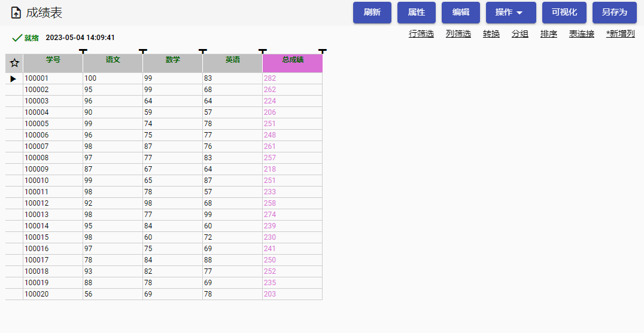Click the 另存为 save-as button

[614, 13]
